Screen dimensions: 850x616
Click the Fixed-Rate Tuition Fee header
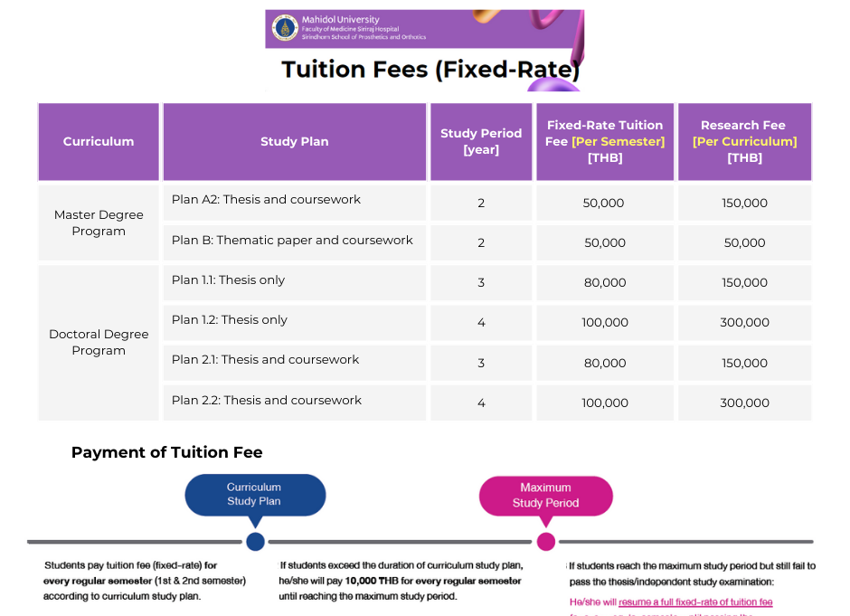click(605, 142)
